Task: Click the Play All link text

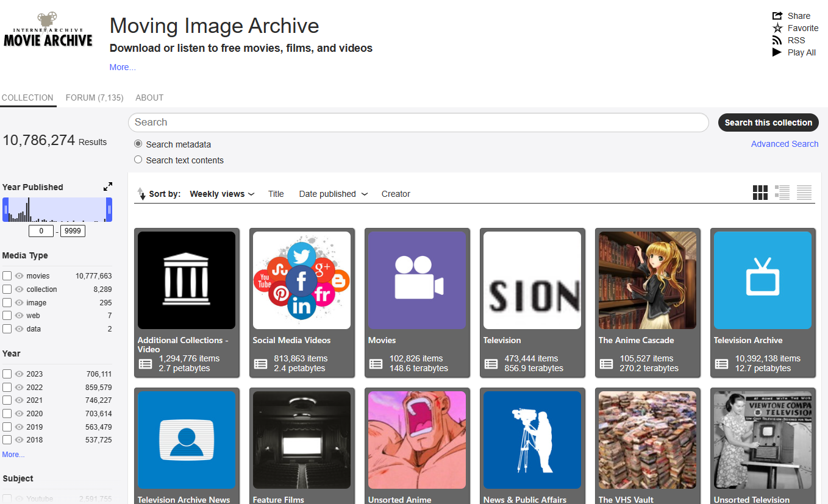Action: click(x=802, y=52)
